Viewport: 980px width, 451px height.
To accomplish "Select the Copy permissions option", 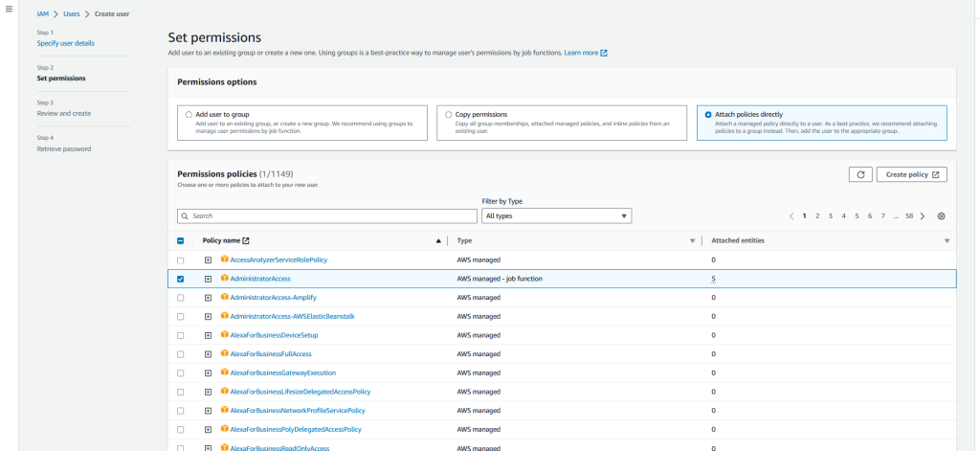I will pyautogui.click(x=448, y=115).
